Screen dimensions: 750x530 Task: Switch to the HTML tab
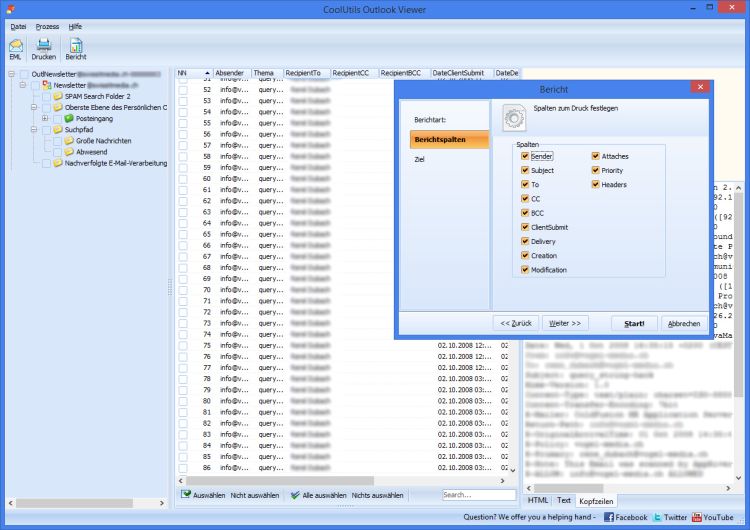[x=538, y=500]
